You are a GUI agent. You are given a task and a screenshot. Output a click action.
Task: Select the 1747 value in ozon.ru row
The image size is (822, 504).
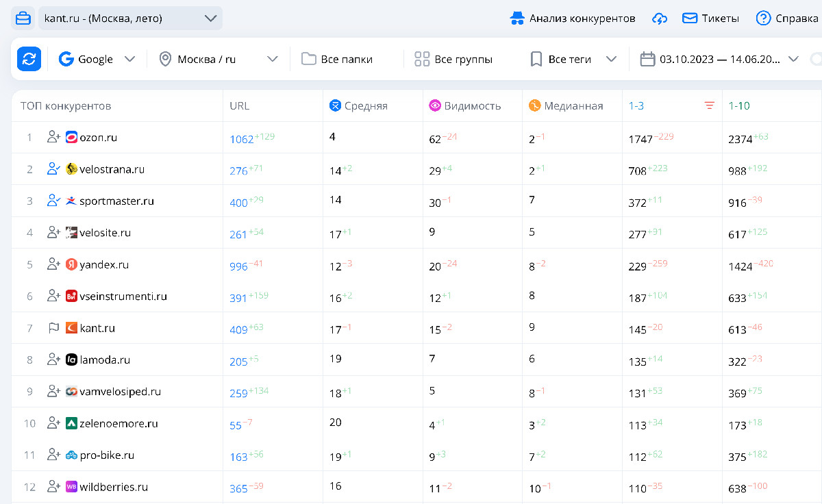point(642,140)
